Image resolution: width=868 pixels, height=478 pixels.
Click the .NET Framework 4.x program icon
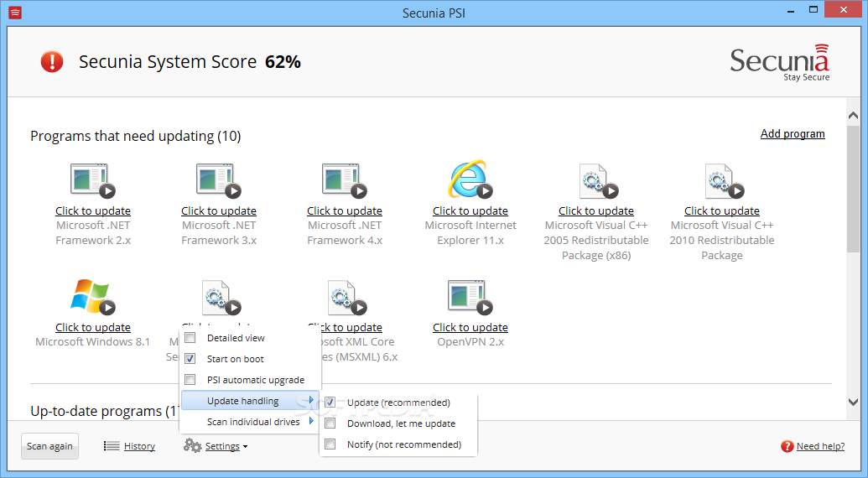tap(344, 180)
